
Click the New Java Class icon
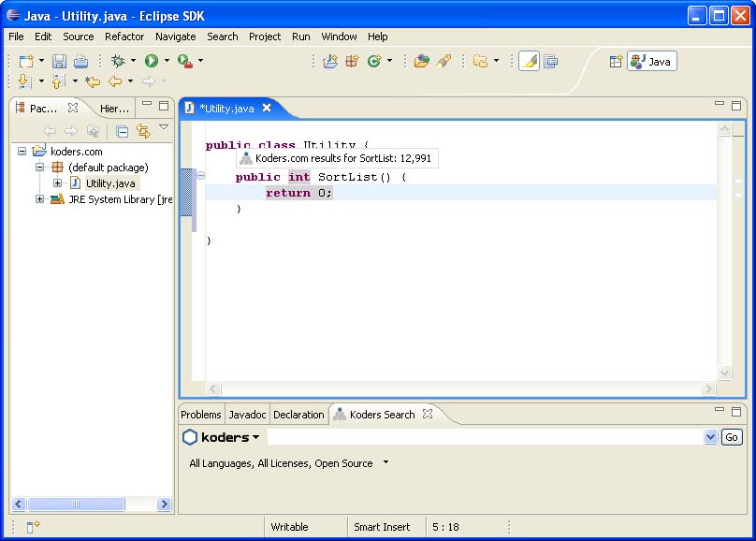click(x=373, y=61)
